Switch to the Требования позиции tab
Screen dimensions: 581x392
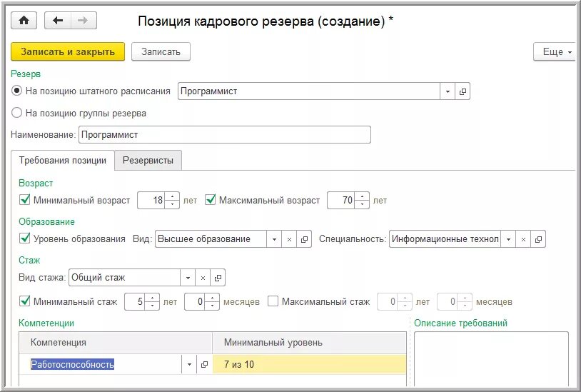click(x=63, y=161)
